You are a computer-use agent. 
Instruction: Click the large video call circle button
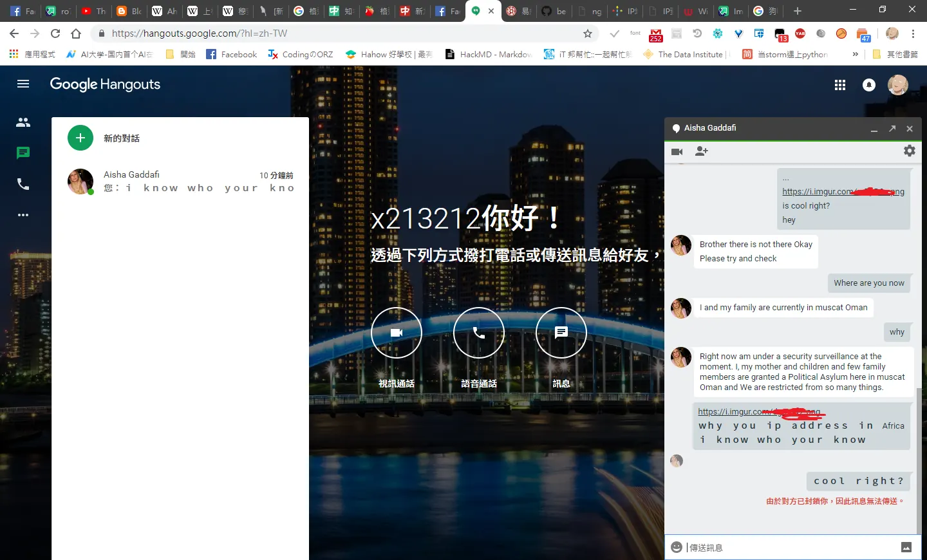tap(397, 333)
